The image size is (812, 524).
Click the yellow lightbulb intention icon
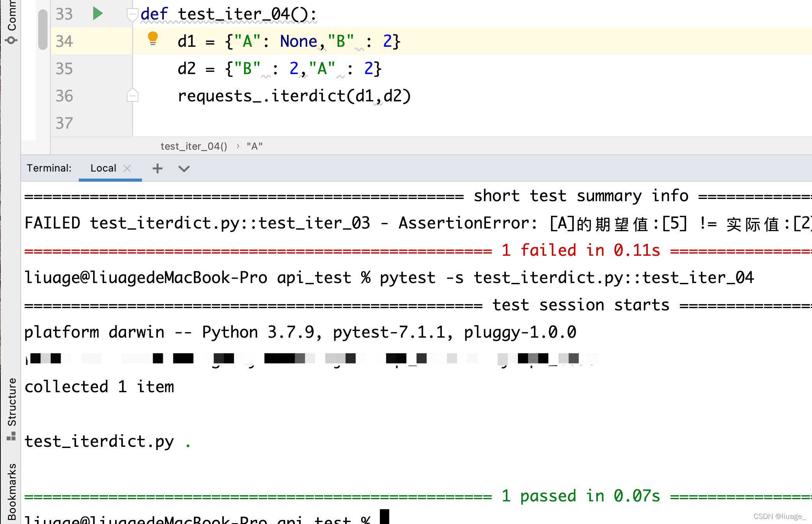pyautogui.click(x=153, y=39)
